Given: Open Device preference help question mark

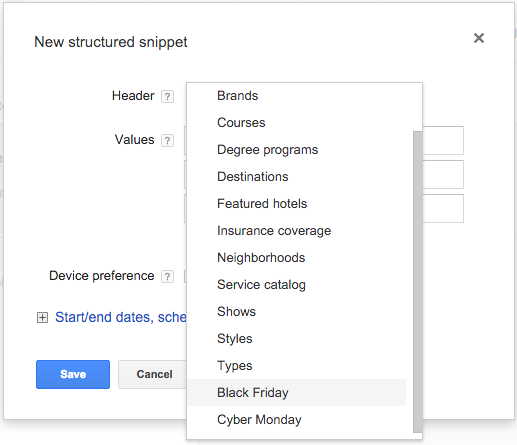Looking at the screenshot, I should click(x=167, y=276).
